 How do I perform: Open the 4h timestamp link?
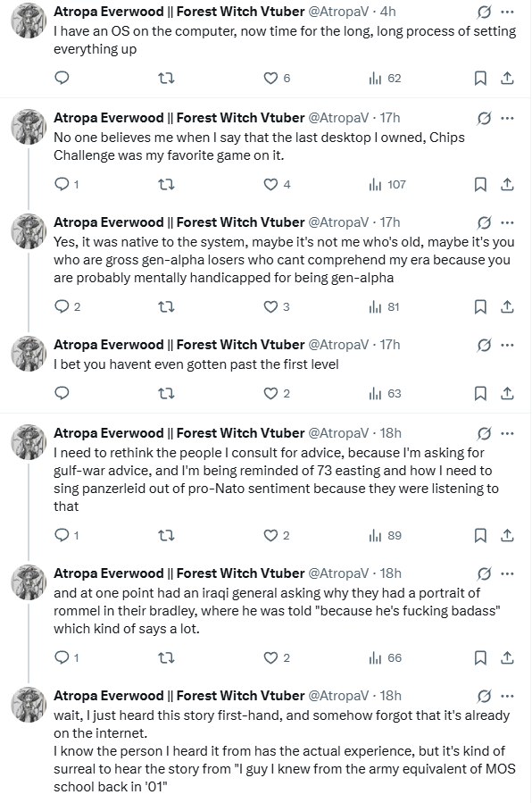click(x=387, y=12)
